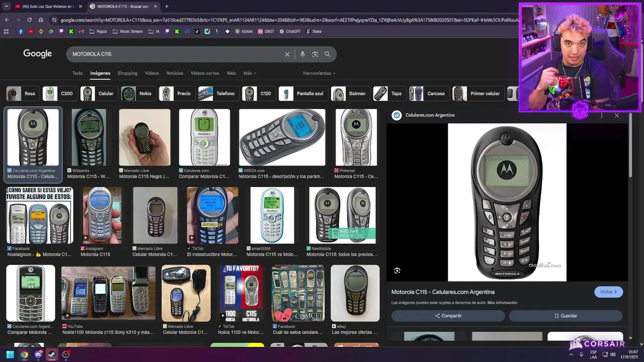Search inside image with lens icon on preview
Image resolution: width=644 pixels, height=362 pixels.
pos(397,270)
